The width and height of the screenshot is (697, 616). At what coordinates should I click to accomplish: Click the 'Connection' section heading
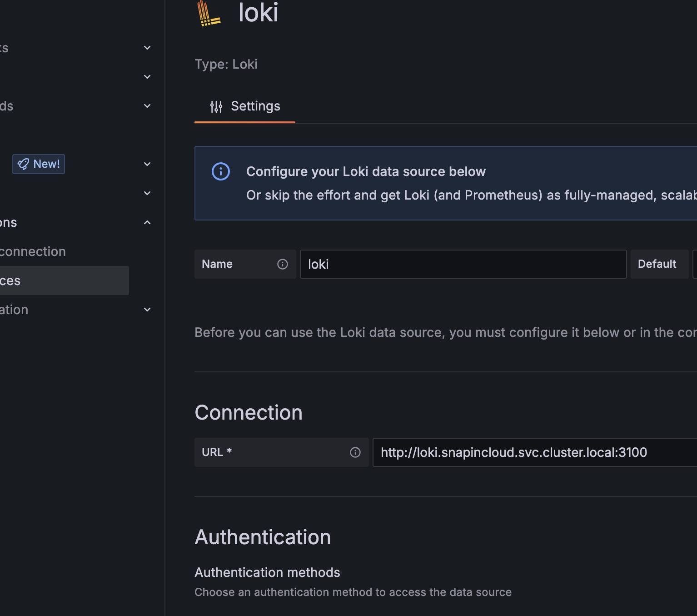[249, 413]
